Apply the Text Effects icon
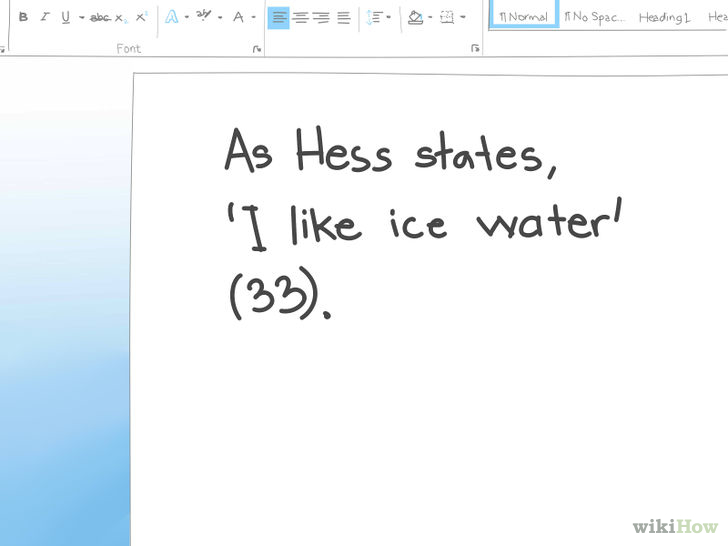The width and height of the screenshot is (728, 546). pos(172,17)
